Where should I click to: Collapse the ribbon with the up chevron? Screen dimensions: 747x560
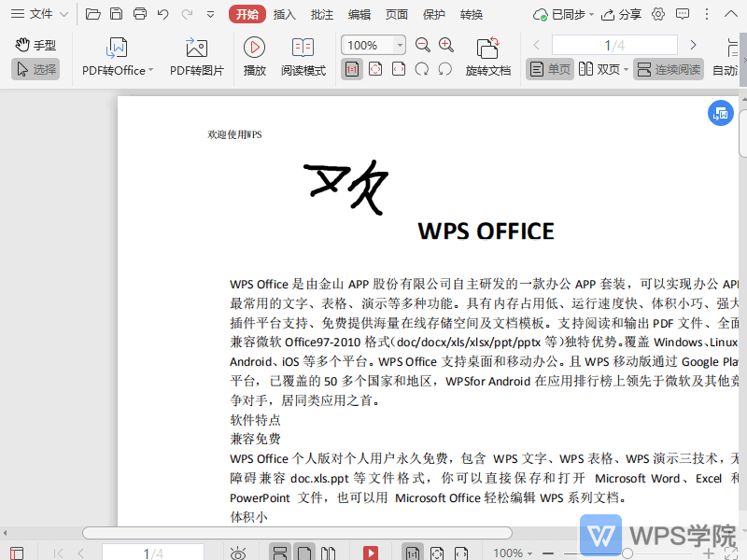click(731, 14)
